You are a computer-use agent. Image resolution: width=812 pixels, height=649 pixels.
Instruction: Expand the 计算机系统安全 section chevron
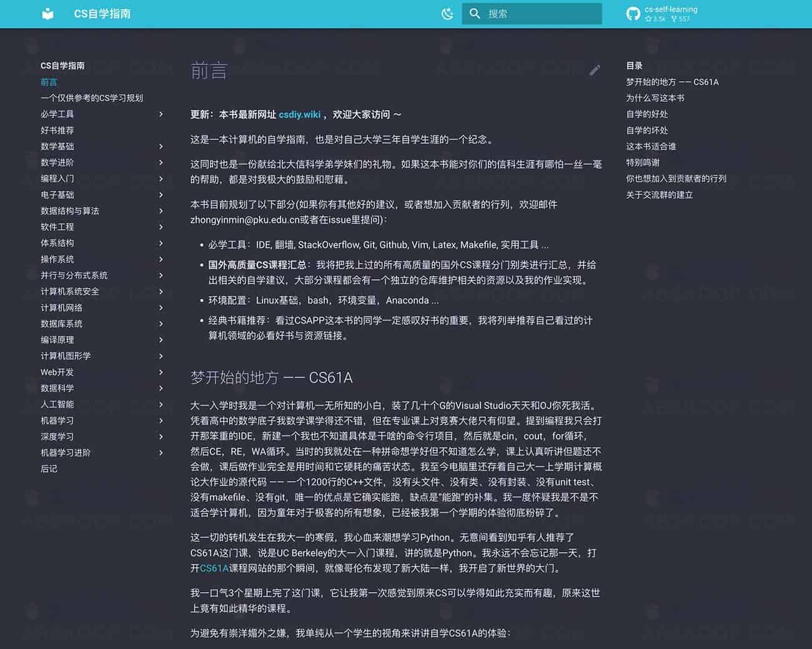pos(161,291)
